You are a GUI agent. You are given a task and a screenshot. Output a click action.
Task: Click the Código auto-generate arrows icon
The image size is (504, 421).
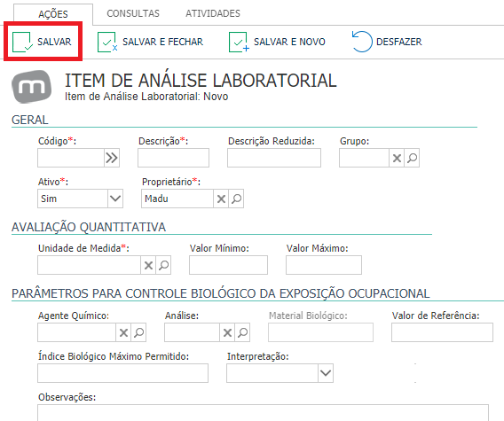pos(112,158)
